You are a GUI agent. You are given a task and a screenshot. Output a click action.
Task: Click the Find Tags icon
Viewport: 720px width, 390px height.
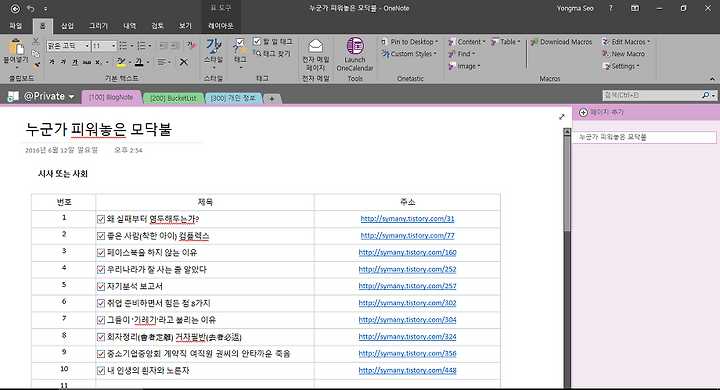tap(257, 54)
